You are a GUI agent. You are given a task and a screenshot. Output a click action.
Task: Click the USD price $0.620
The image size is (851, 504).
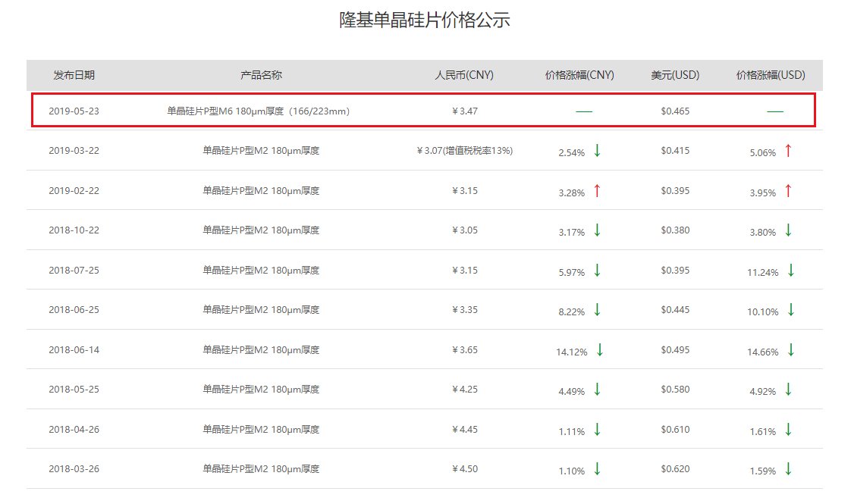(675, 469)
